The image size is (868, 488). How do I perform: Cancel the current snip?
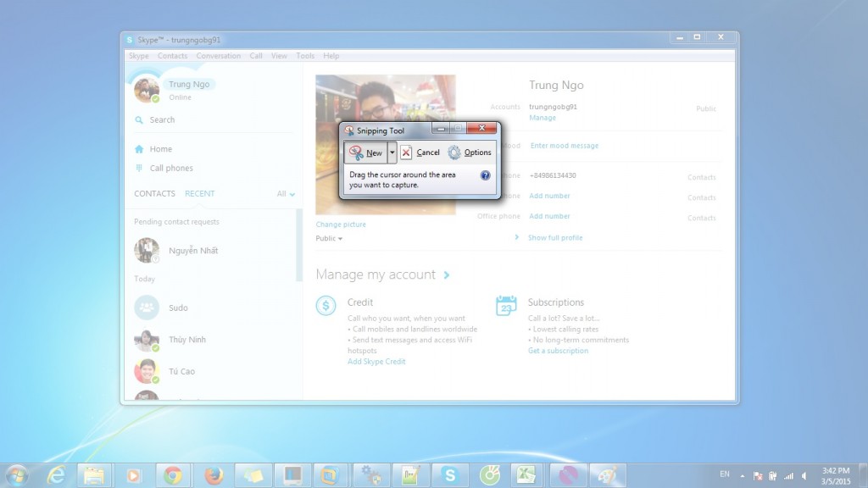click(420, 152)
